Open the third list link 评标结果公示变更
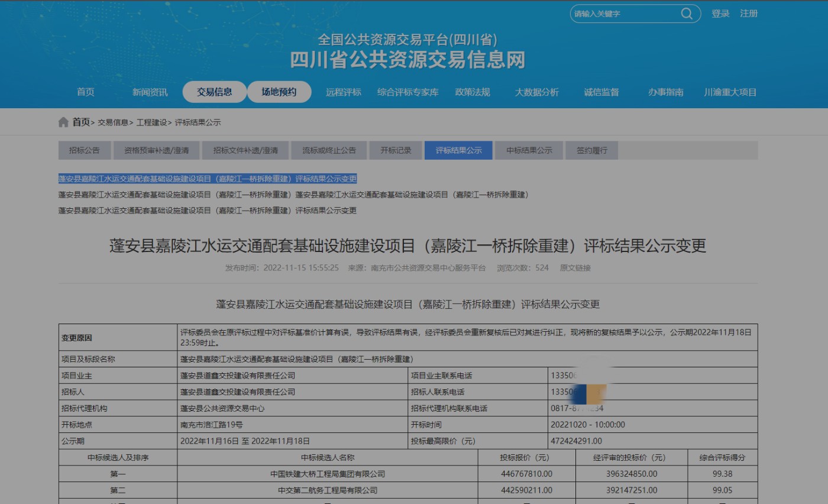Image resolution: width=828 pixels, height=504 pixels. tap(208, 211)
